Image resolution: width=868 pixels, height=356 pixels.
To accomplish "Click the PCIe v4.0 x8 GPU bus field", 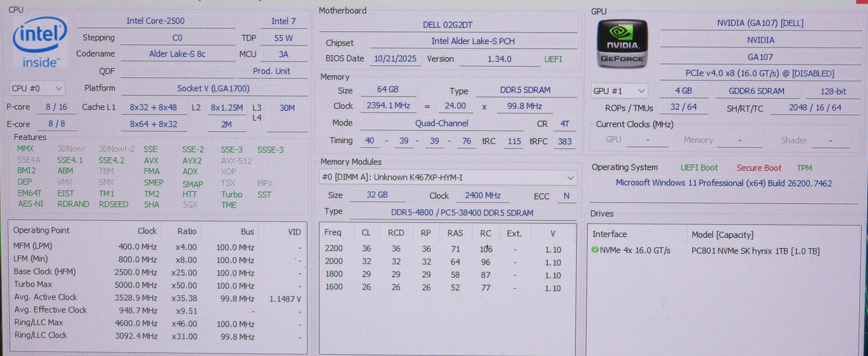I will tap(760, 73).
